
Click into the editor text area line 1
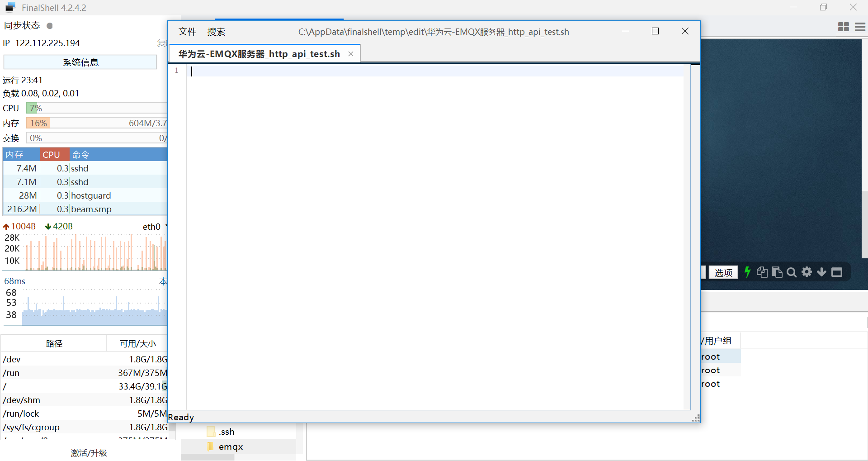tap(436, 71)
